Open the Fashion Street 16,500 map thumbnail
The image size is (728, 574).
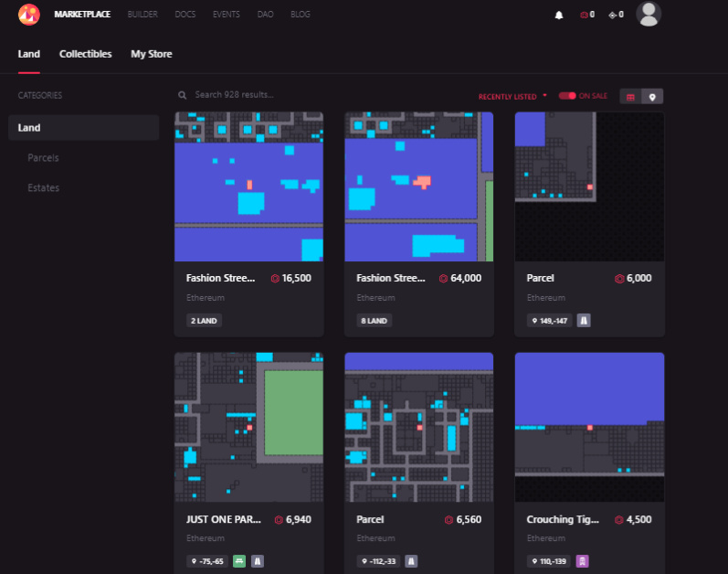tap(248, 186)
